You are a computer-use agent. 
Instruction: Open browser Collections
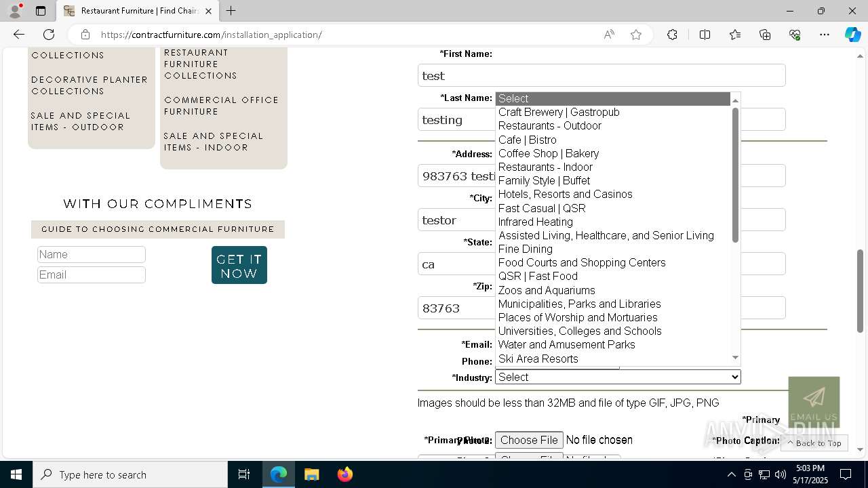(765, 35)
